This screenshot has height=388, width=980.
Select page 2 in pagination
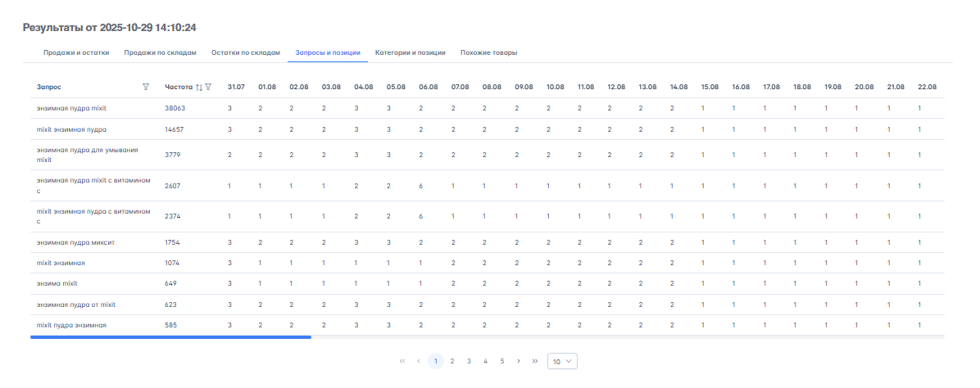452,361
